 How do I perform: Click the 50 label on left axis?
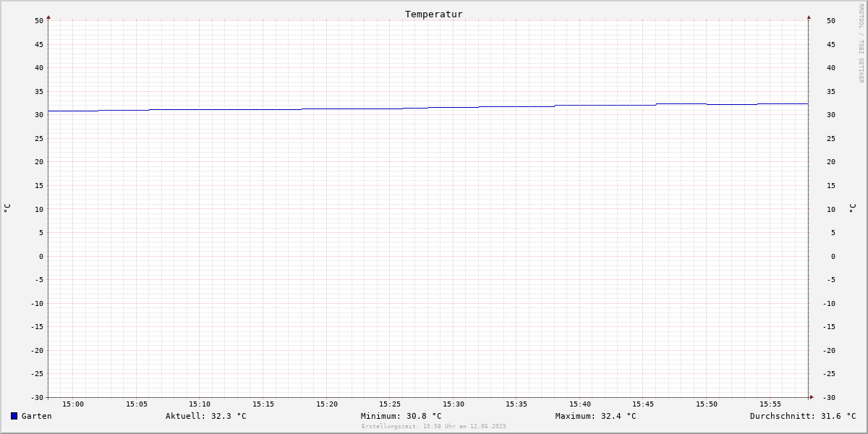coord(39,20)
